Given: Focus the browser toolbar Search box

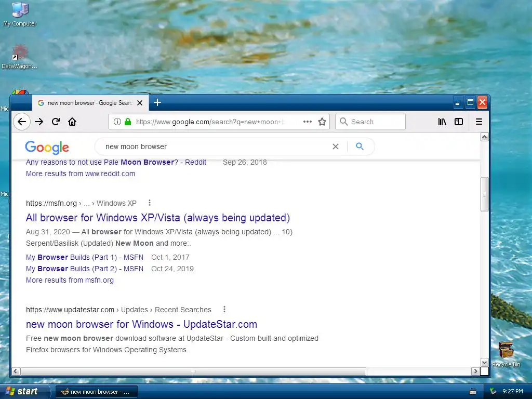Looking at the screenshot, I should coord(370,122).
